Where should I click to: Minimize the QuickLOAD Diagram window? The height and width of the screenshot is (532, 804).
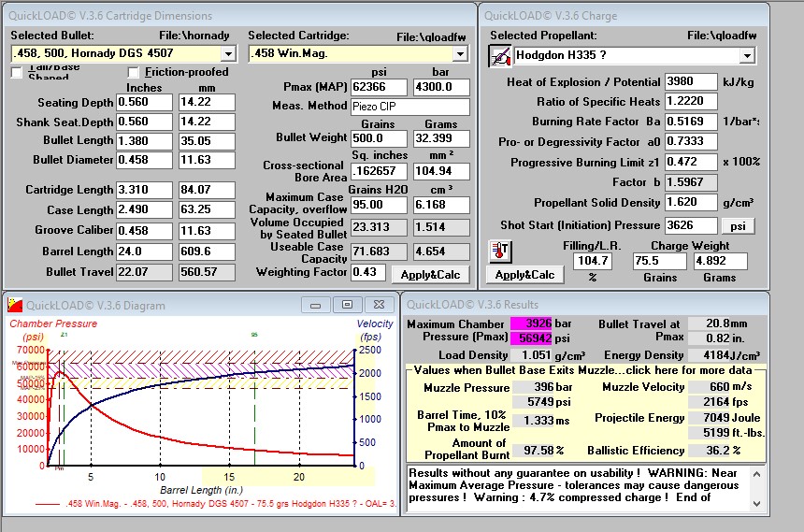tap(315, 305)
